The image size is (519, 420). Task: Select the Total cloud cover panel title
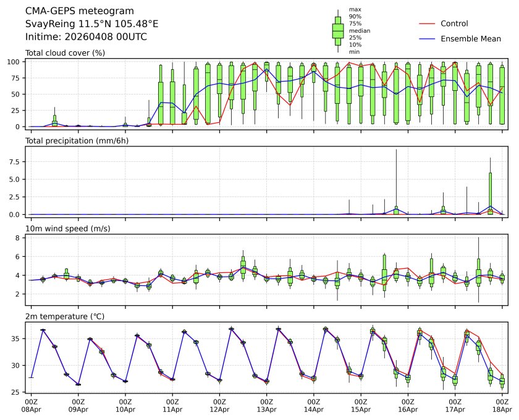[65, 52]
